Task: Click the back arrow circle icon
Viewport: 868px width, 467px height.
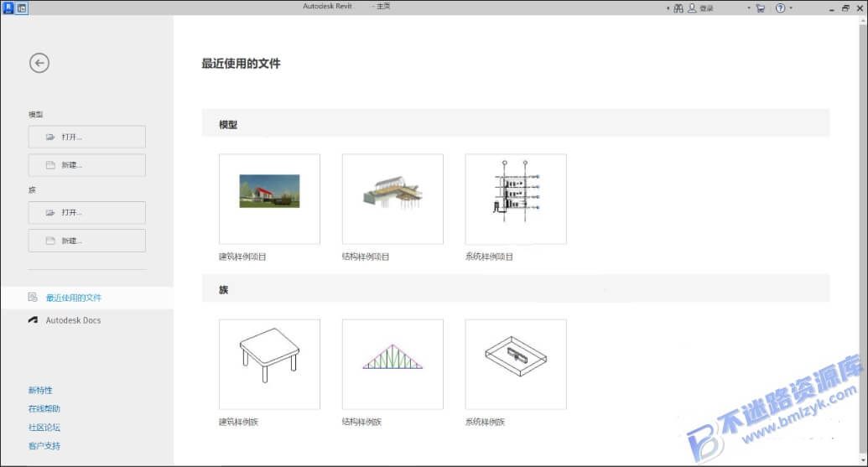Action: [x=39, y=63]
